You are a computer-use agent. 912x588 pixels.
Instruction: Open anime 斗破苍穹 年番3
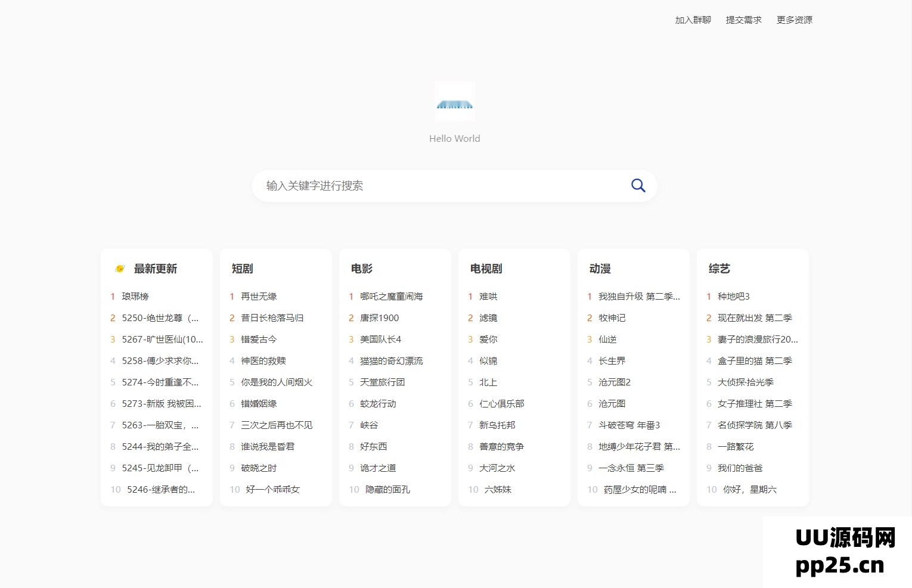click(629, 425)
